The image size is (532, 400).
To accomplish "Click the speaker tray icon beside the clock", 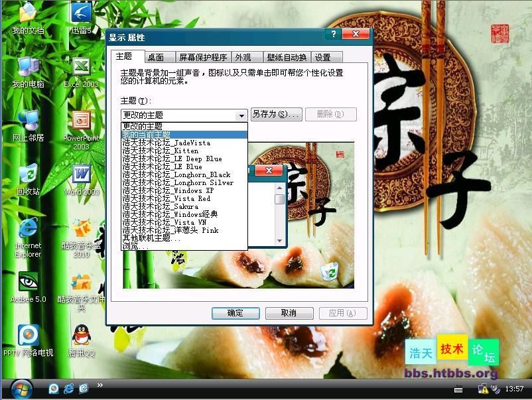I will point(496,389).
